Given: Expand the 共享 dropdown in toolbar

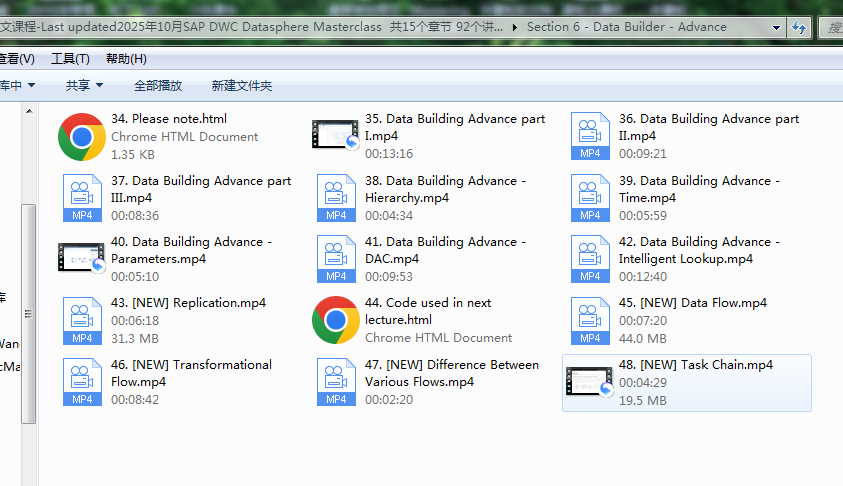Looking at the screenshot, I should 84,86.
